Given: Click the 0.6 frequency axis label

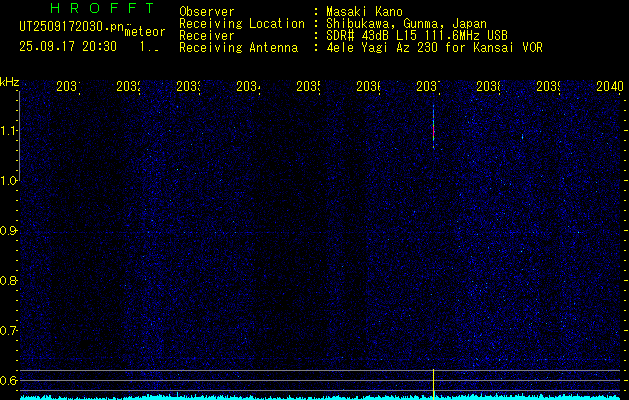Looking at the screenshot, I should click(x=9, y=380).
